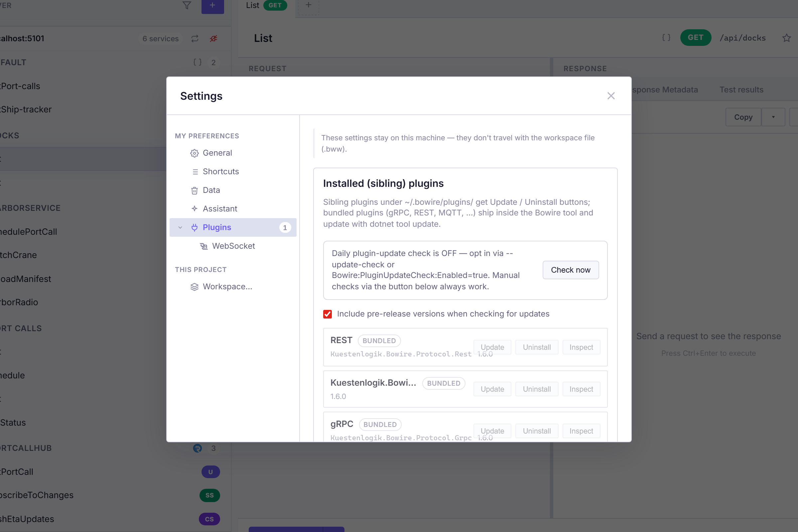Click Inspect for Kuestenlogik.Bowi... plugin
The width and height of the screenshot is (798, 532).
[581, 389]
